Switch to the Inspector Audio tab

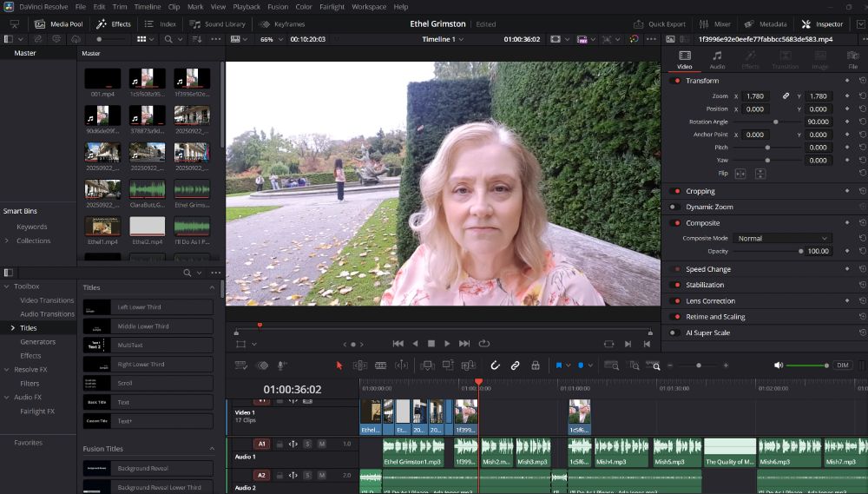coord(718,60)
